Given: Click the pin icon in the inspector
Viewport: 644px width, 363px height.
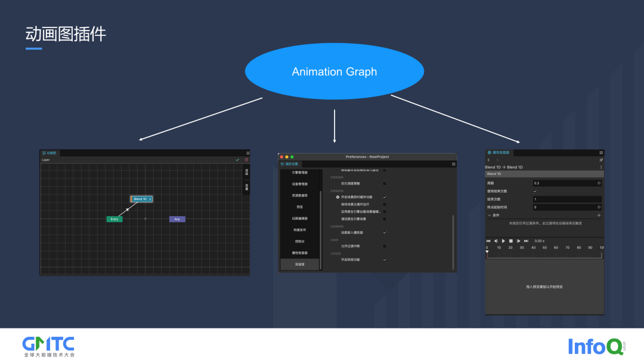Looking at the screenshot, I should point(600,160).
